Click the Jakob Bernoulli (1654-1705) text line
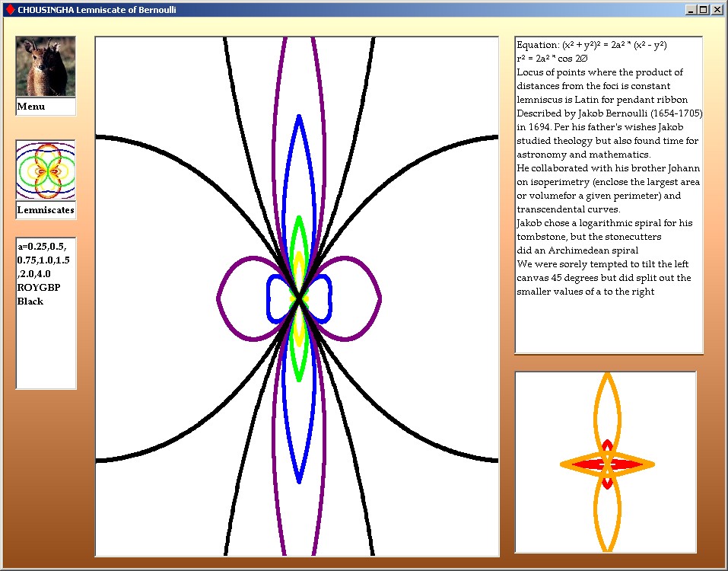Image resolution: width=728 pixels, height=571 pixels. pyautogui.click(x=609, y=113)
